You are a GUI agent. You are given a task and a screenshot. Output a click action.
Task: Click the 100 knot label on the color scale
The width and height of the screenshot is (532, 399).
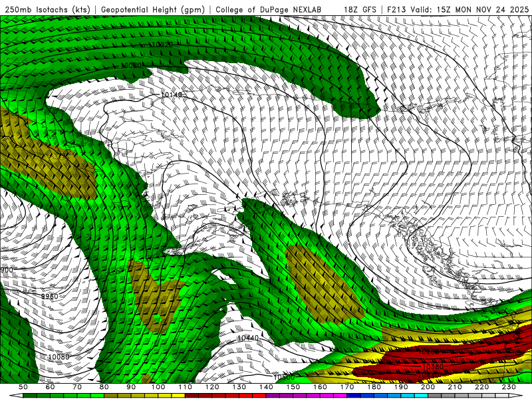coord(158,387)
